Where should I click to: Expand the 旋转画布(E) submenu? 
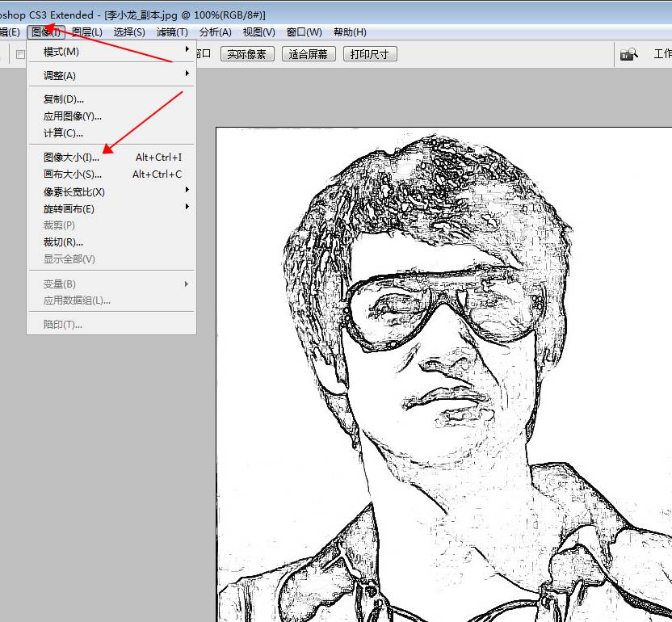69,209
